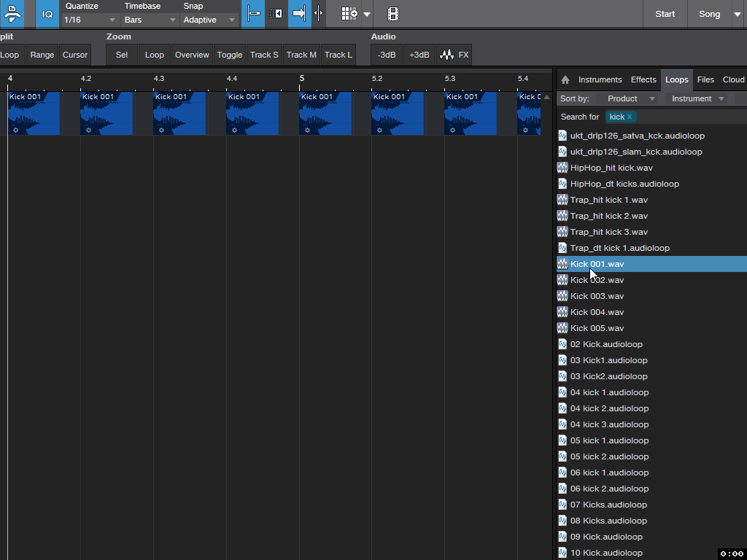The width and height of the screenshot is (747, 560).
Task: Open the Sort by Product dropdown
Action: coord(625,98)
